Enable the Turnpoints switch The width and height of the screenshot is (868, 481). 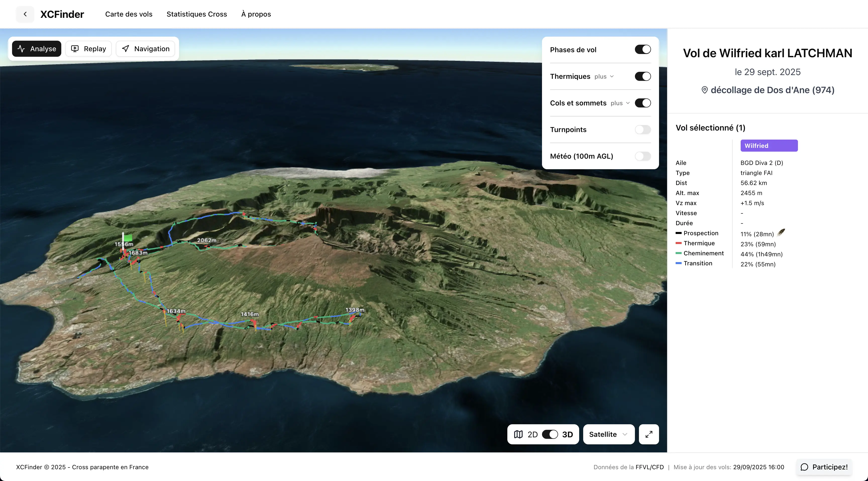tap(642, 130)
